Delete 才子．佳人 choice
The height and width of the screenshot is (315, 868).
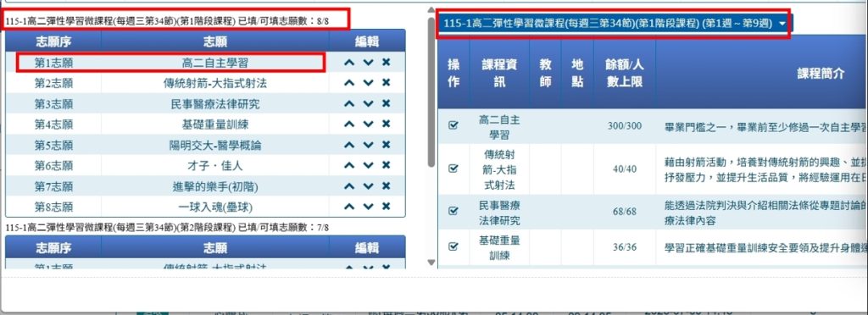[386, 165]
